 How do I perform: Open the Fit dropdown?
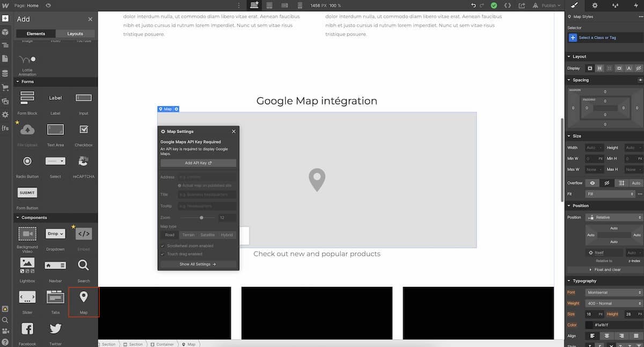point(610,194)
